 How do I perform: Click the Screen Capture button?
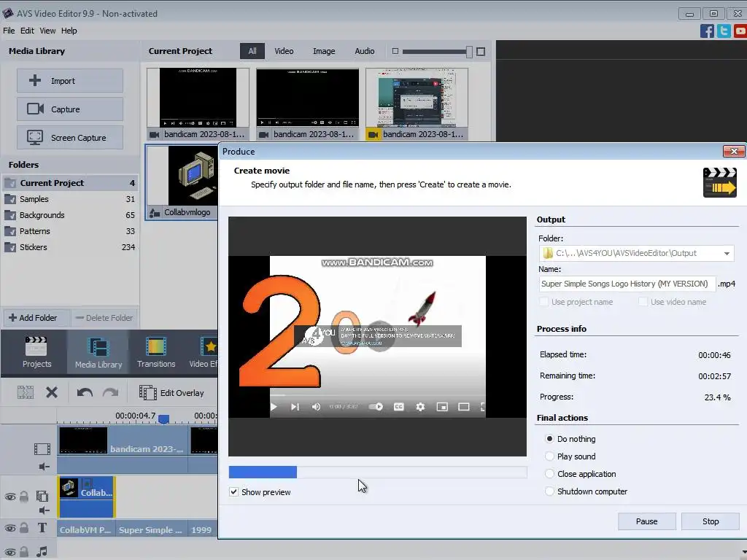click(x=70, y=138)
